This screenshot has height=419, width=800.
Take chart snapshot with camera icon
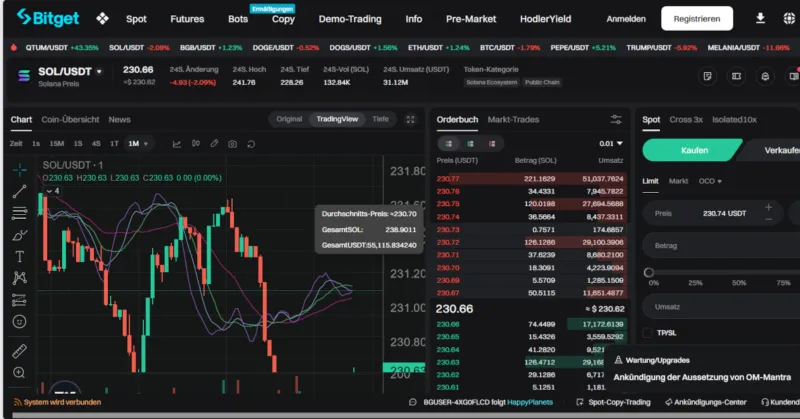click(232, 144)
